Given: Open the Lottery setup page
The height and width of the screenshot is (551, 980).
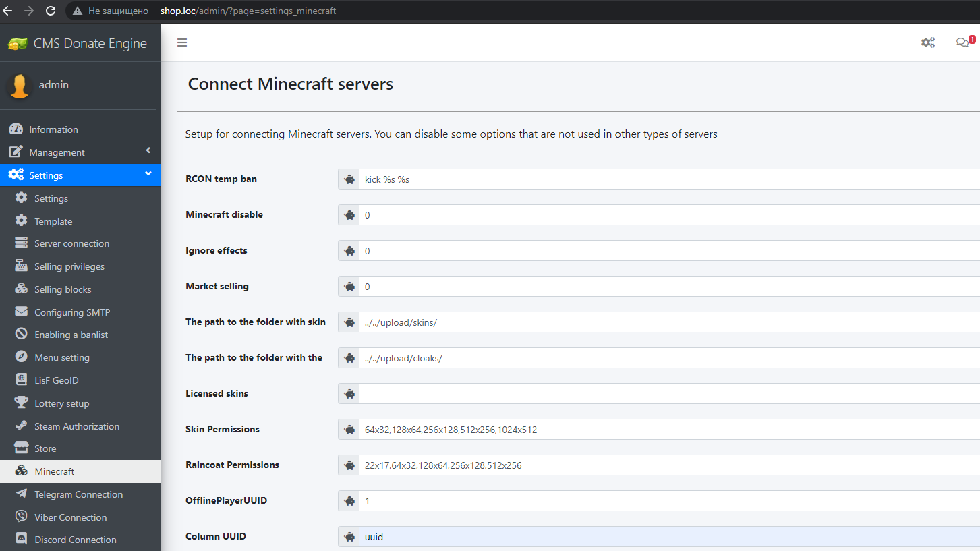Looking at the screenshot, I should pyautogui.click(x=61, y=403).
